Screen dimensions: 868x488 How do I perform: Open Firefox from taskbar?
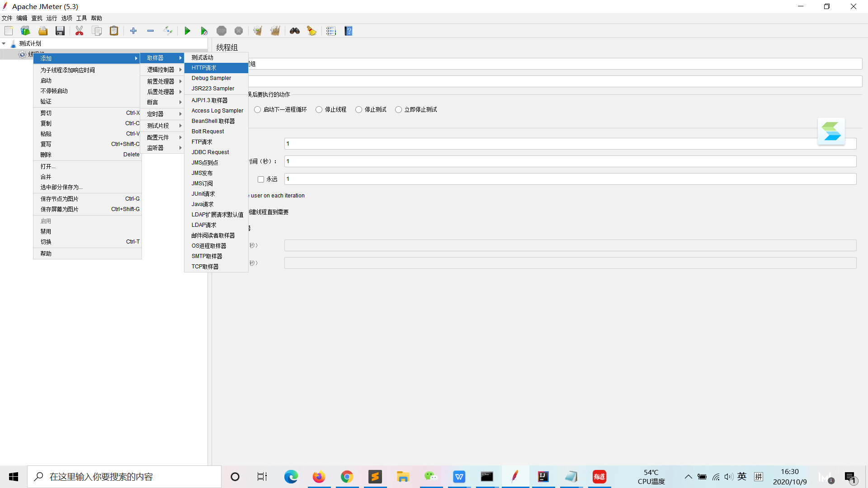click(x=319, y=477)
